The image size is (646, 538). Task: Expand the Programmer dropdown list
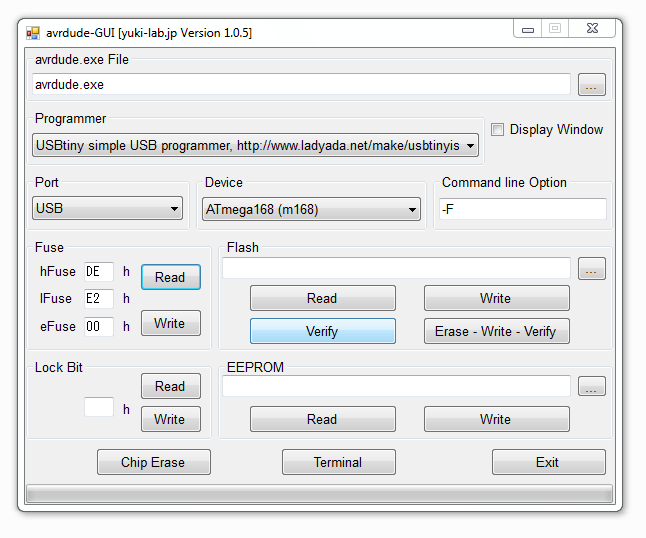pyautogui.click(x=255, y=145)
